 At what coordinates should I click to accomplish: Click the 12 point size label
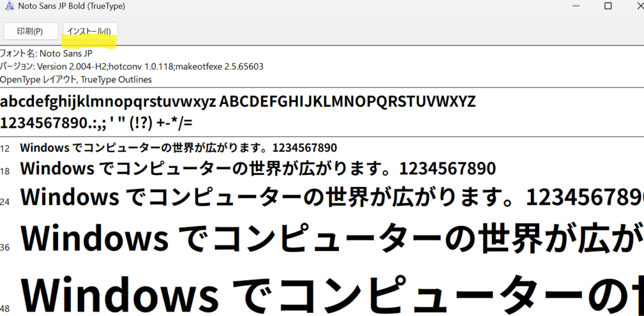(5, 149)
